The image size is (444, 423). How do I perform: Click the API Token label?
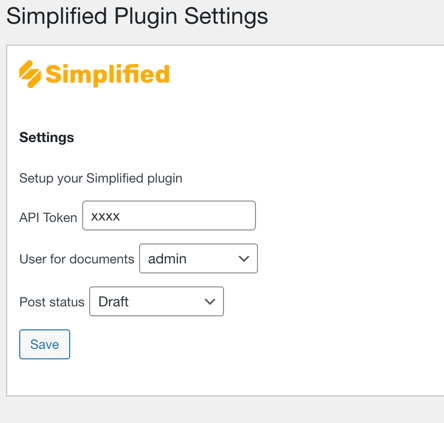[48, 217]
